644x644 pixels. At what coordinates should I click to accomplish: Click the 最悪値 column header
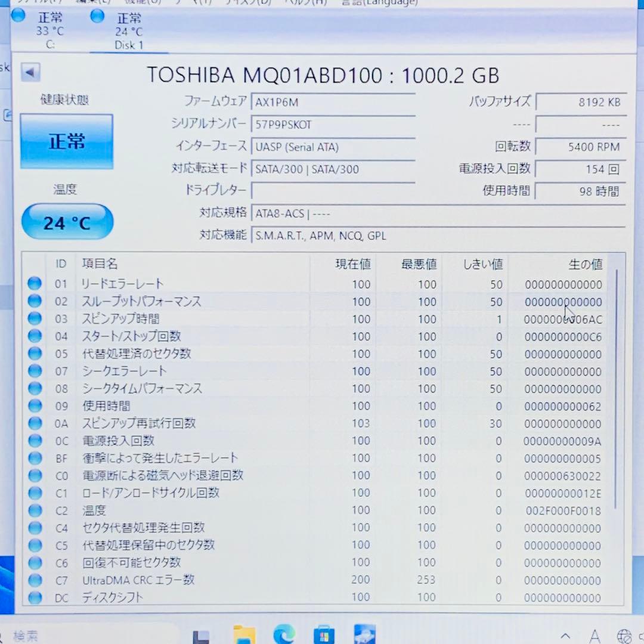point(419,264)
